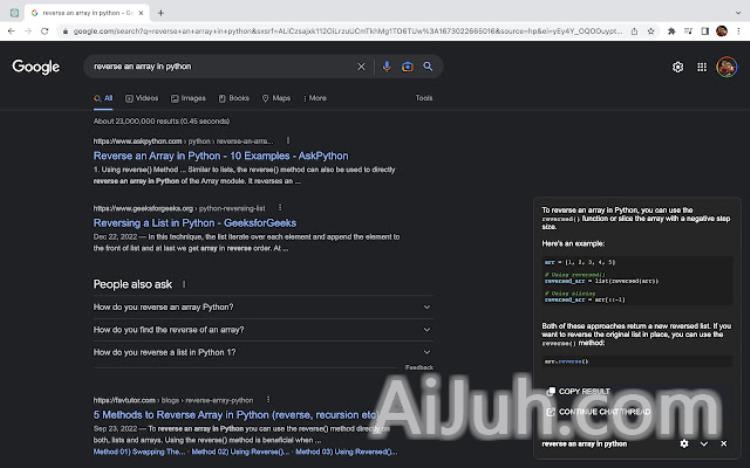Image resolution: width=750 pixels, height=468 pixels.
Task: Open the More search filters dropdown
Action: [315, 98]
